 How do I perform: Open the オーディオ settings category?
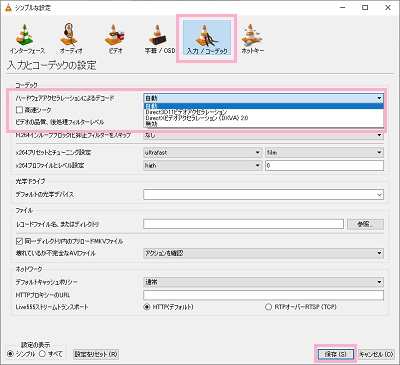tap(71, 39)
